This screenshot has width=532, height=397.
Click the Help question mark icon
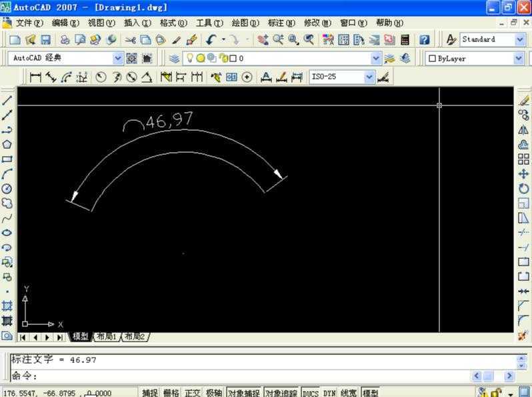tap(425, 40)
